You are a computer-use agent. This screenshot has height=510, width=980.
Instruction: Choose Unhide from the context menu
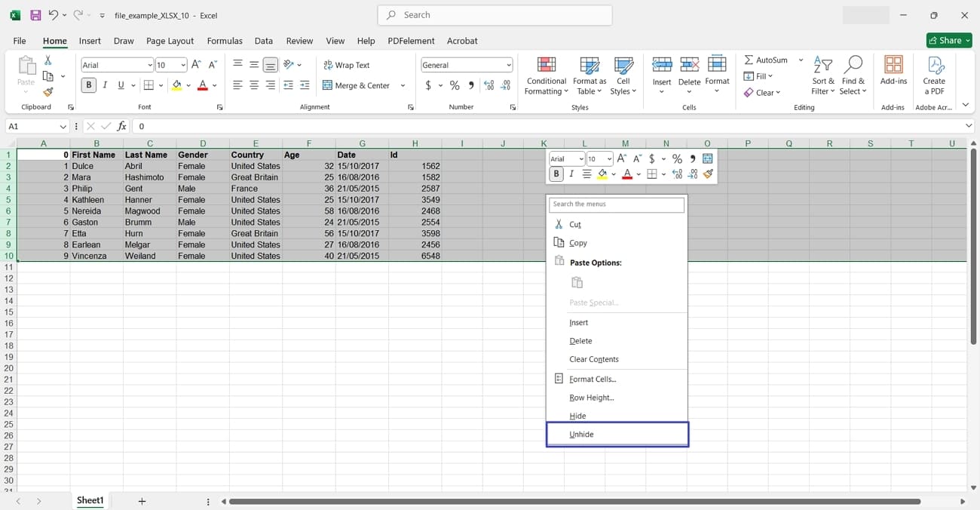[x=581, y=434]
